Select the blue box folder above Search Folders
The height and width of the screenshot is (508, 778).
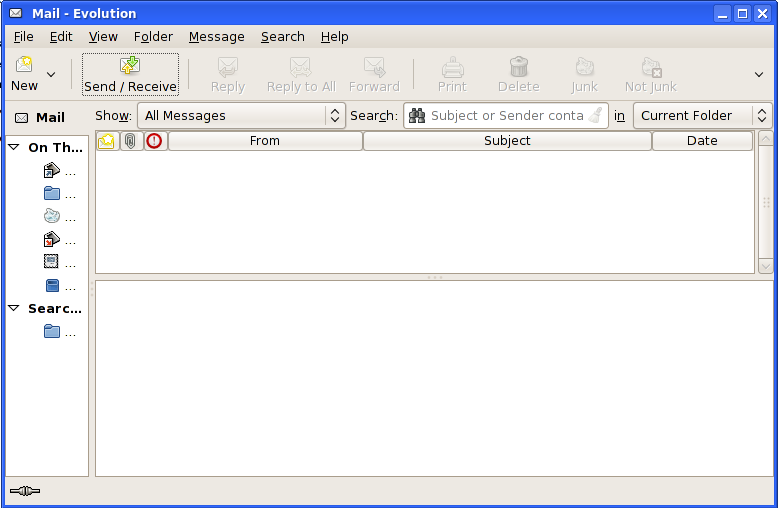coord(52,285)
